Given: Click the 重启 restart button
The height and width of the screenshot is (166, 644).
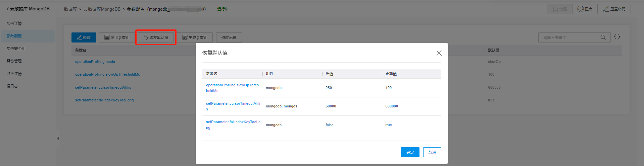Looking at the screenshot, I should point(585,9).
